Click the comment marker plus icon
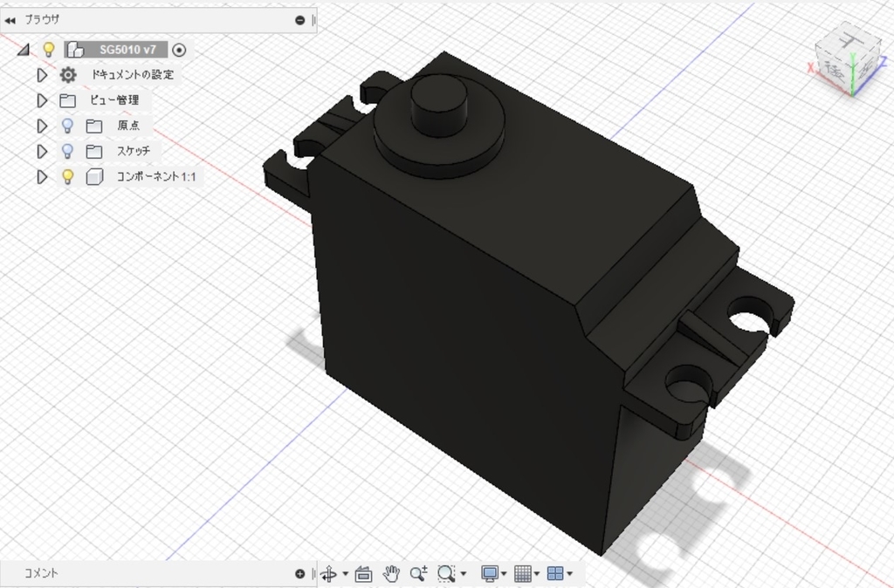Screen dimensions: 894x588 (x=300, y=573)
